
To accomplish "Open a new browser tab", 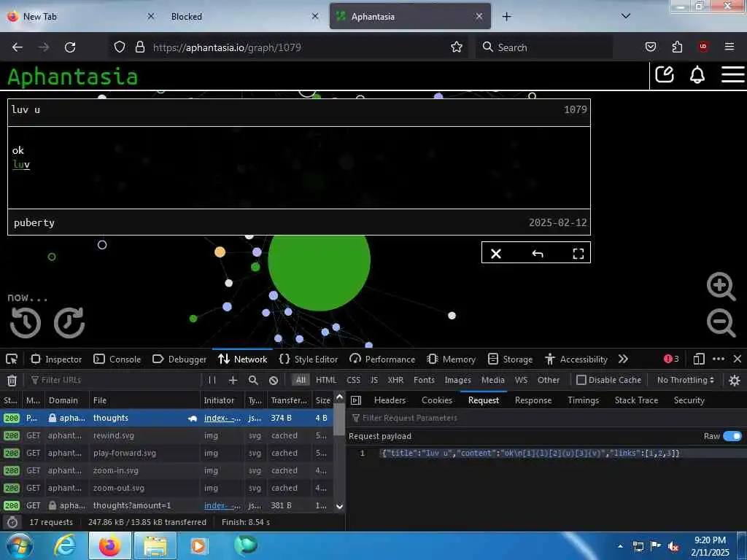I will (x=506, y=16).
